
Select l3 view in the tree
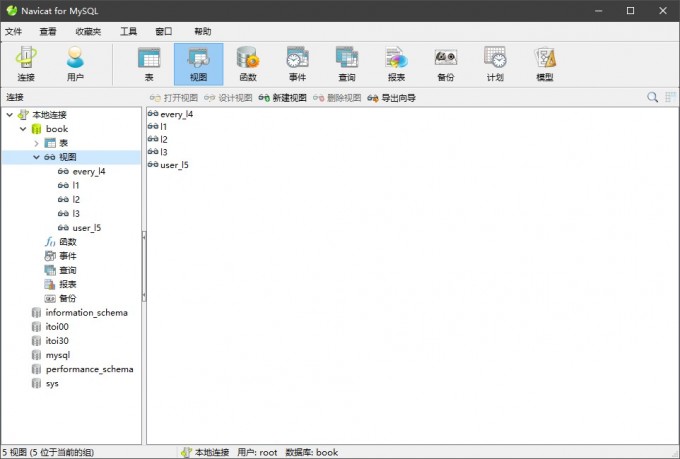click(76, 213)
